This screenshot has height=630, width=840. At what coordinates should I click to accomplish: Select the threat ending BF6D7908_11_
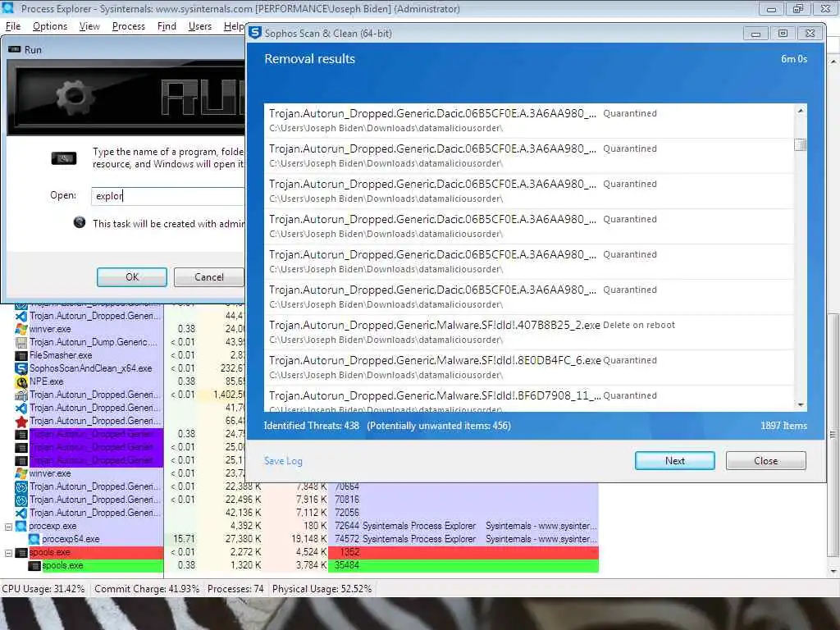click(529, 399)
